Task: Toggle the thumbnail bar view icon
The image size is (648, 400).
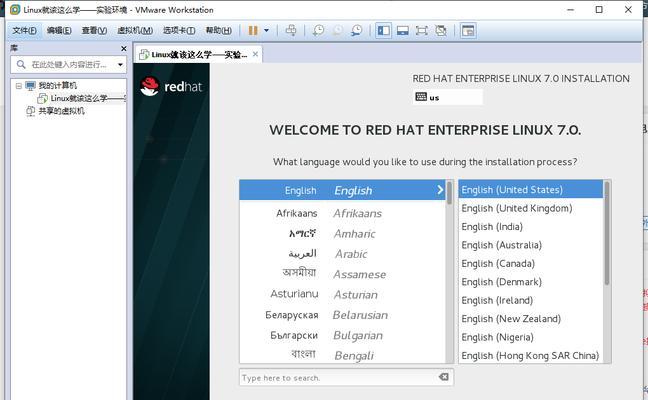Action: click(403, 31)
